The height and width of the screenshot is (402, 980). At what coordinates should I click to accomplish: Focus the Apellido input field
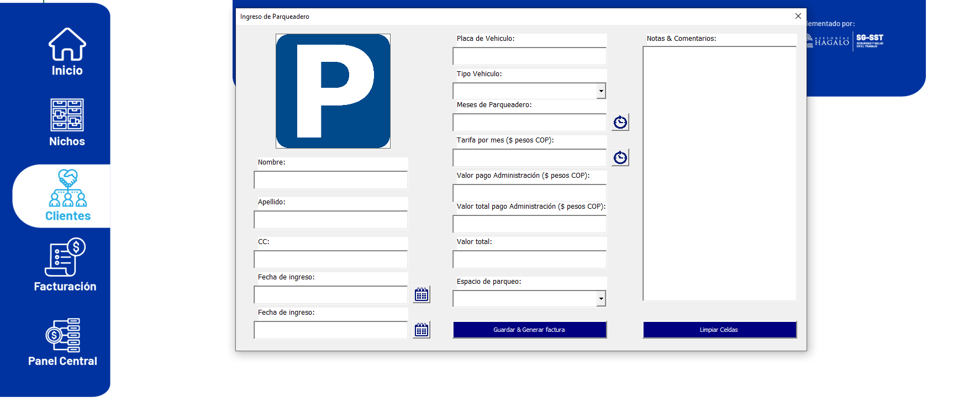coord(331,220)
